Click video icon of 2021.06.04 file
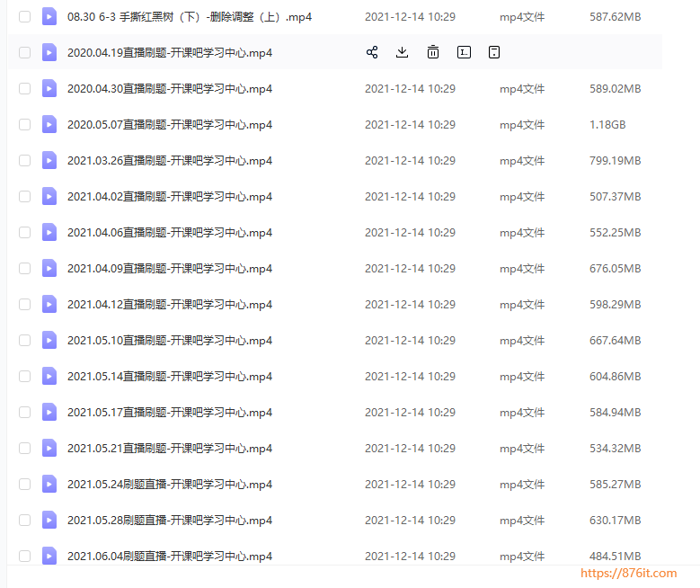 (x=49, y=556)
